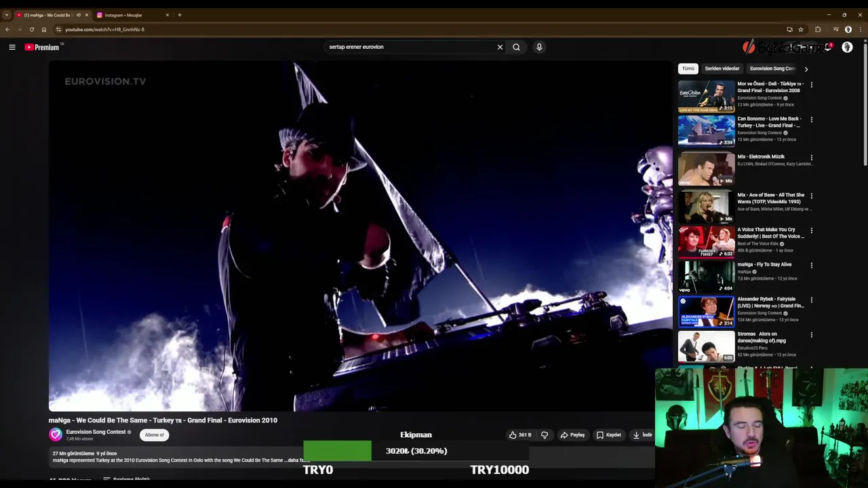Close the maNga YouTube tab
Screen dimensions: 868x488
(86, 15)
